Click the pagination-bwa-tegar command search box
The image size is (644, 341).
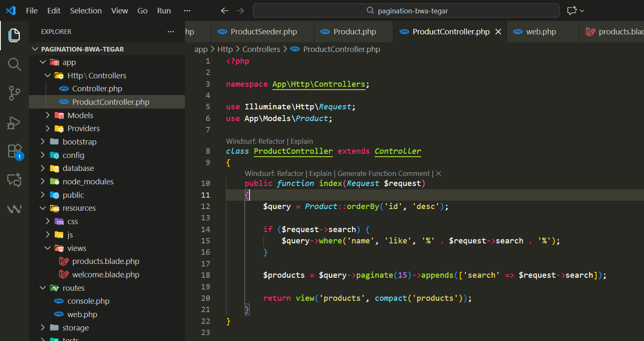[x=406, y=11]
